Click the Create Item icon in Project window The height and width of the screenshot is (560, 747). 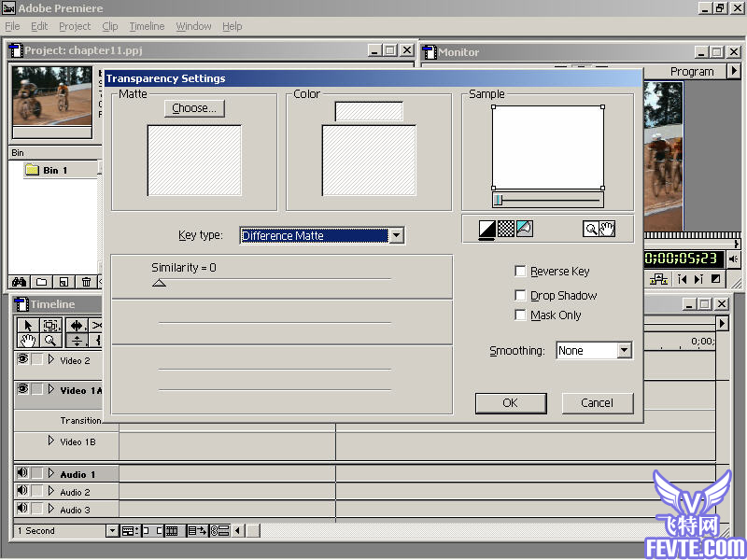click(x=63, y=282)
